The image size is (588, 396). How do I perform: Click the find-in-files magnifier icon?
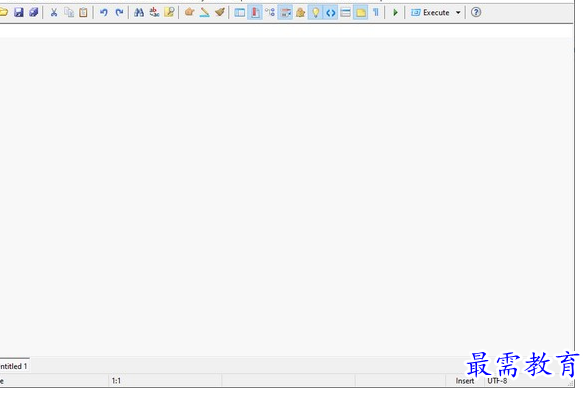pyautogui.click(x=169, y=12)
